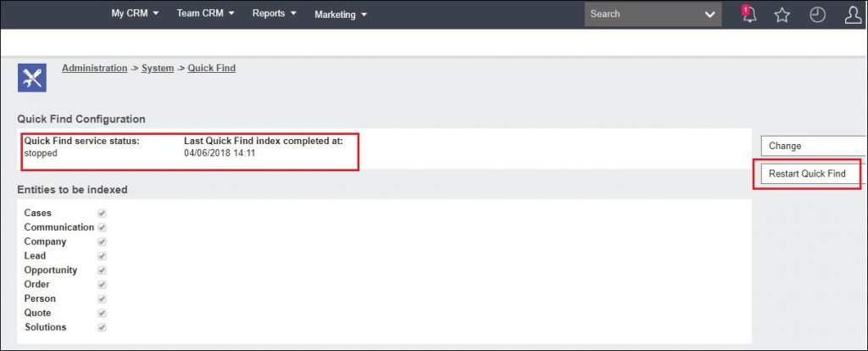Image resolution: width=868 pixels, height=351 pixels.
Task: Open the My CRM dropdown menu
Action: (135, 14)
